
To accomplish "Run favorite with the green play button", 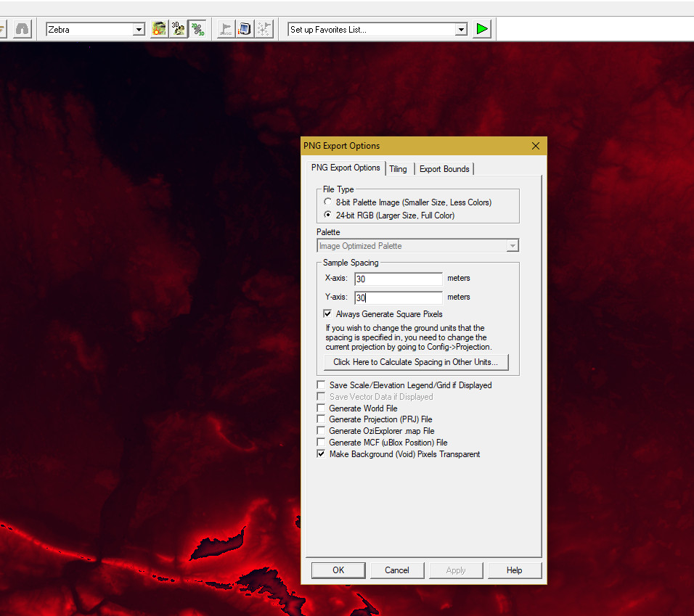I will 482,29.
